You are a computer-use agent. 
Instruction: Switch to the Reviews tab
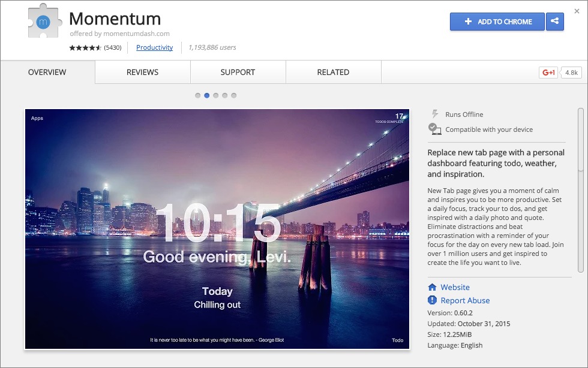tap(143, 72)
